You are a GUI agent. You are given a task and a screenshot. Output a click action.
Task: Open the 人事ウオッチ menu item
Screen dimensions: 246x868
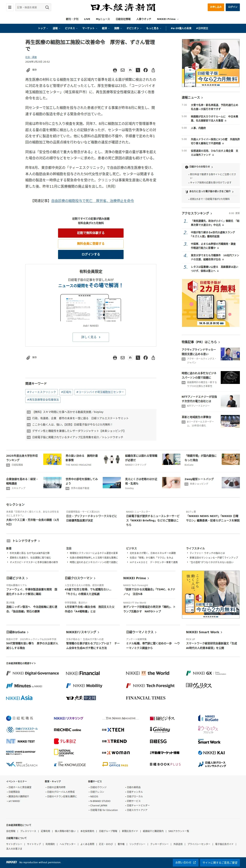coord(144,19)
